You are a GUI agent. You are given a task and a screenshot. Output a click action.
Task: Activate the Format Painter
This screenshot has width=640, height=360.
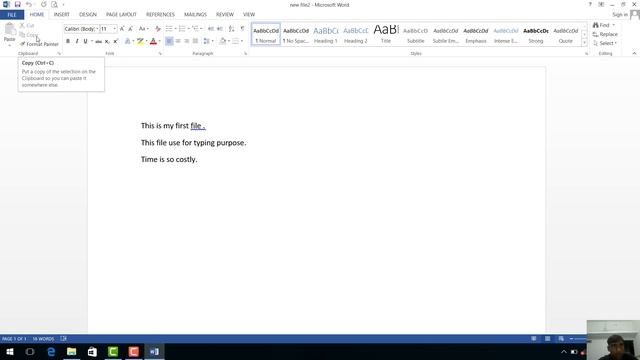[x=39, y=44]
